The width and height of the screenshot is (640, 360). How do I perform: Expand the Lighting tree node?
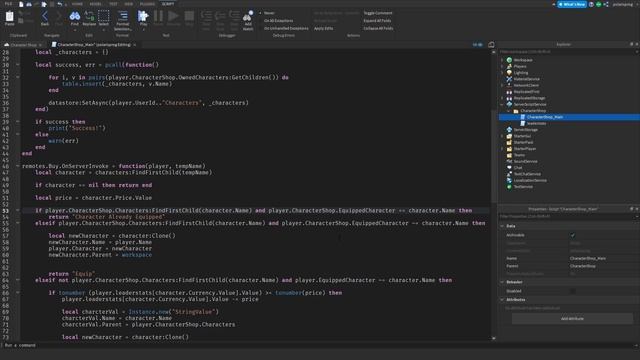[x=502, y=73]
